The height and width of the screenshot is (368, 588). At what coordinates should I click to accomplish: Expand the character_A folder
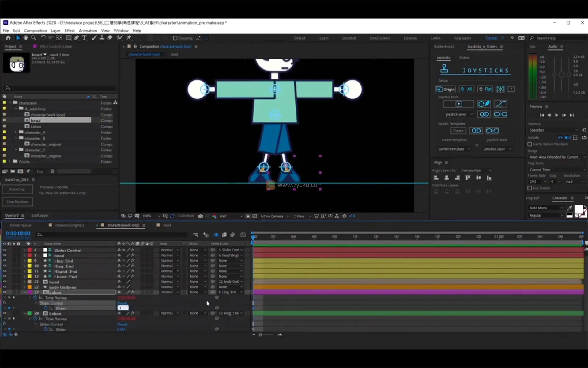[x=16, y=132]
